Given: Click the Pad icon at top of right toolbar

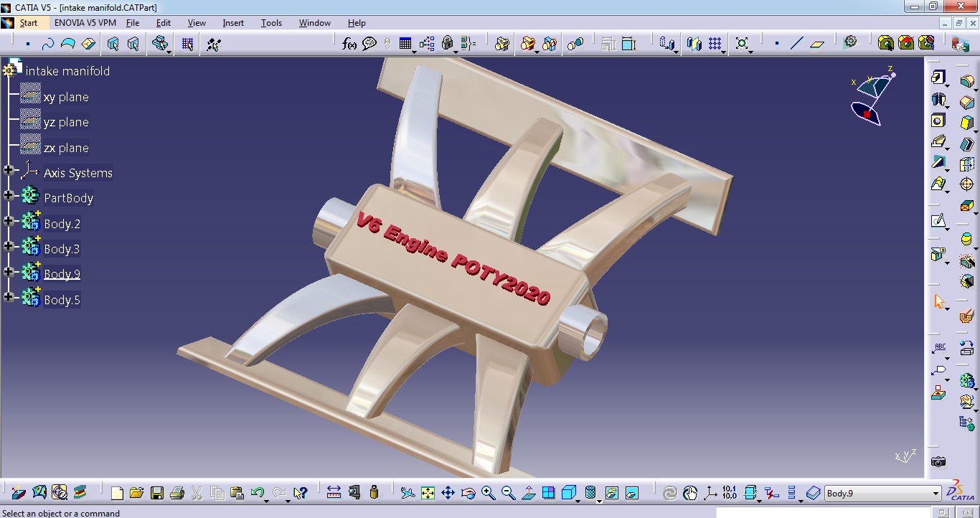Looking at the screenshot, I should click(x=938, y=77).
